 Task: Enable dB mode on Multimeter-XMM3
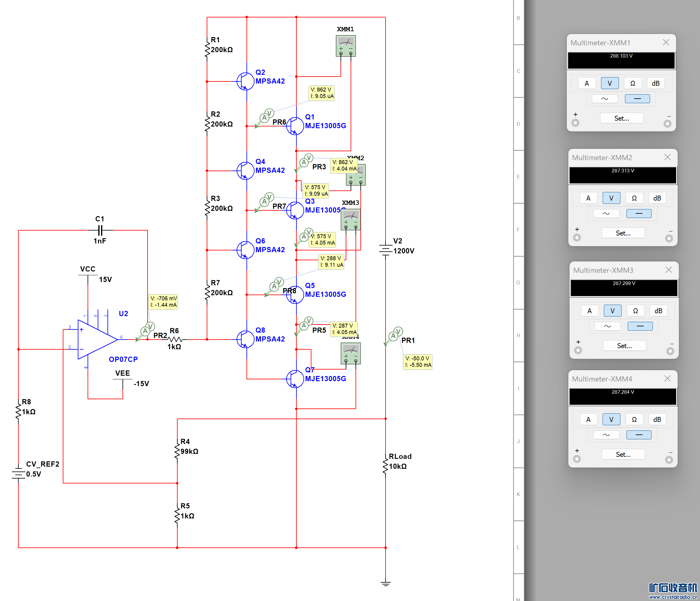pyautogui.click(x=658, y=311)
